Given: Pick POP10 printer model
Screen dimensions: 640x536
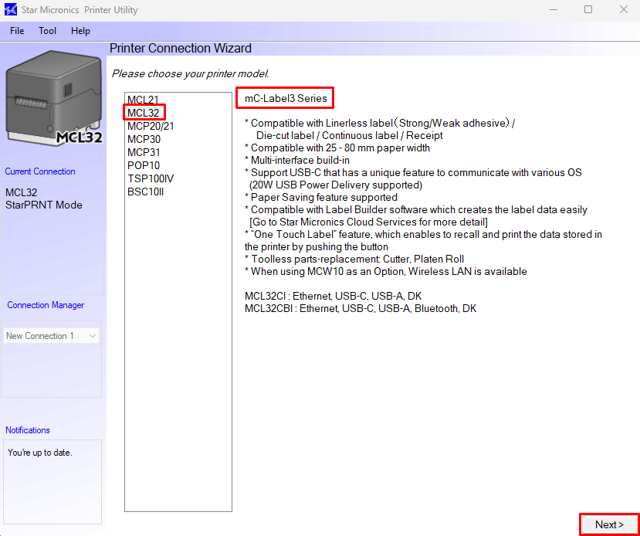Looking at the screenshot, I should (x=144, y=165).
